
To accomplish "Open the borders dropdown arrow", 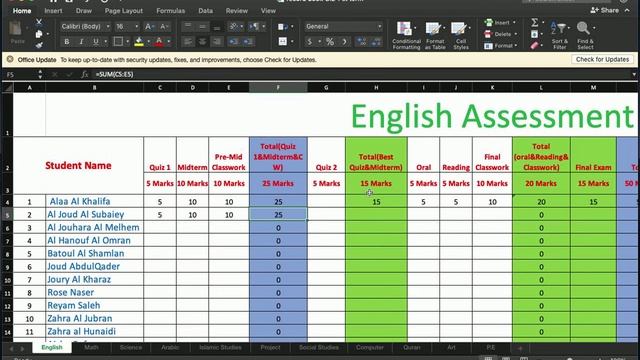I will pyautogui.click(x=128, y=42).
